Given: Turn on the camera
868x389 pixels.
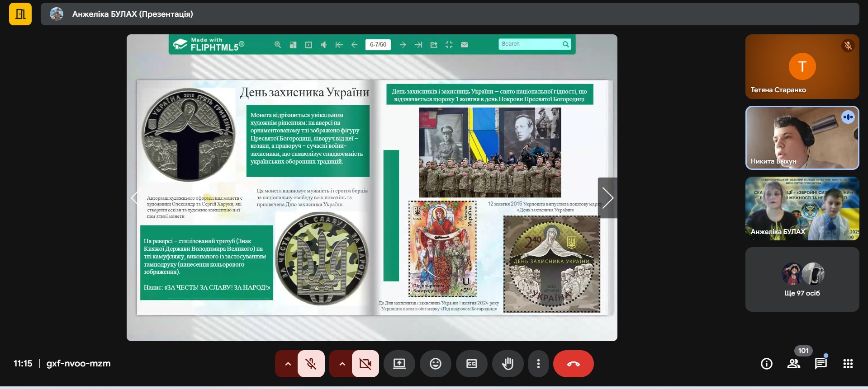Looking at the screenshot, I should [x=365, y=364].
